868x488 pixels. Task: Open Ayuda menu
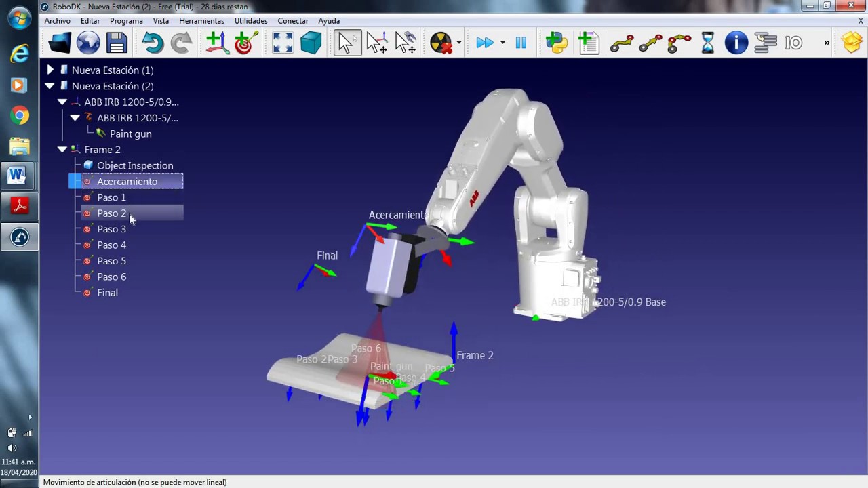click(x=329, y=21)
